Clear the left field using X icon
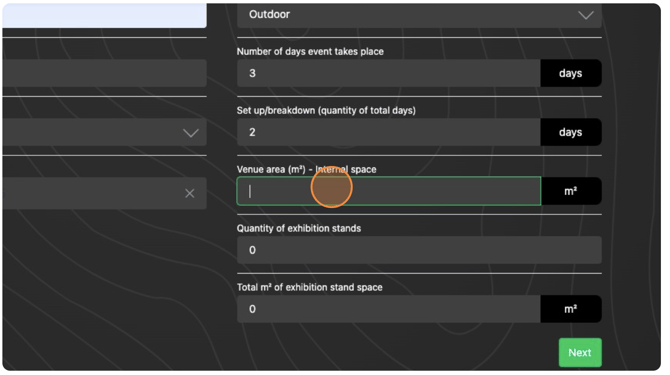 [190, 193]
